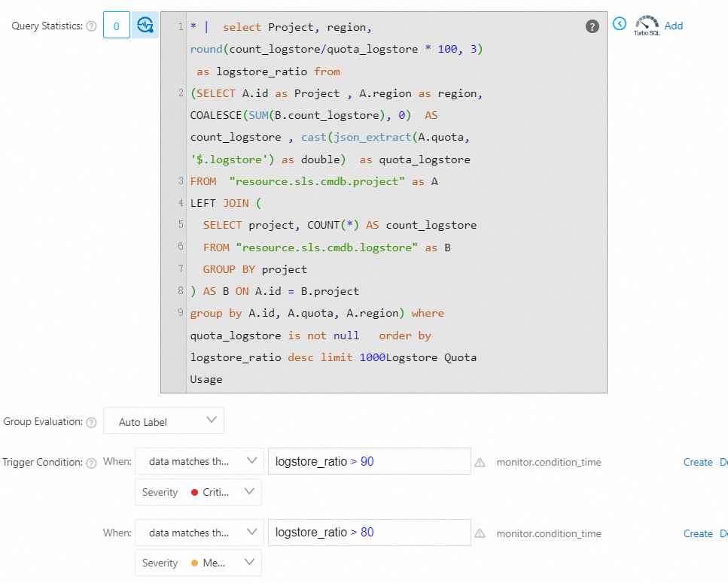Click the query analysis chart icon

coord(145,25)
